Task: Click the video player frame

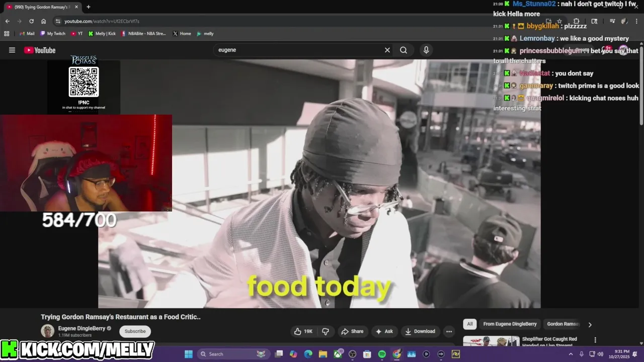Action: point(319,184)
